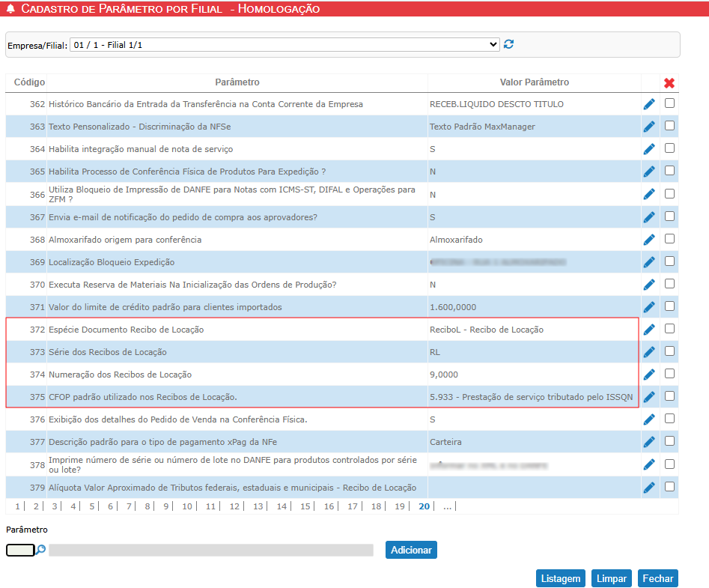Go to page 10 in pagination

(187, 506)
